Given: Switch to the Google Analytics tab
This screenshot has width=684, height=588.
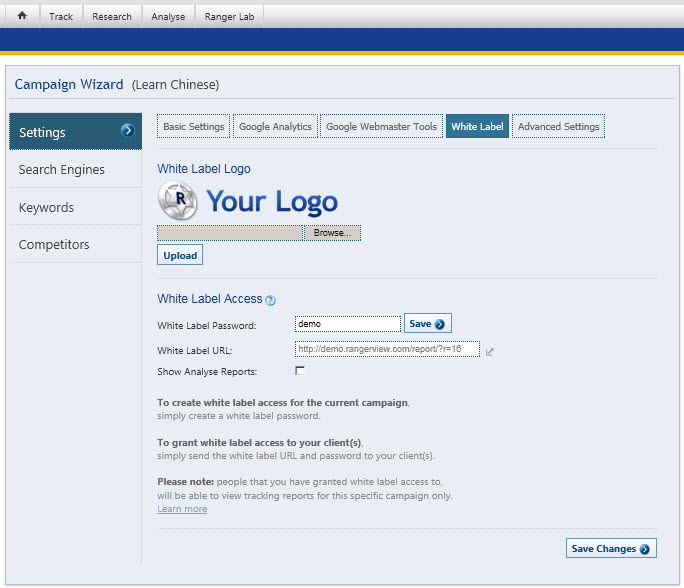Looking at the screenshot, I should (x=276, y=127).
